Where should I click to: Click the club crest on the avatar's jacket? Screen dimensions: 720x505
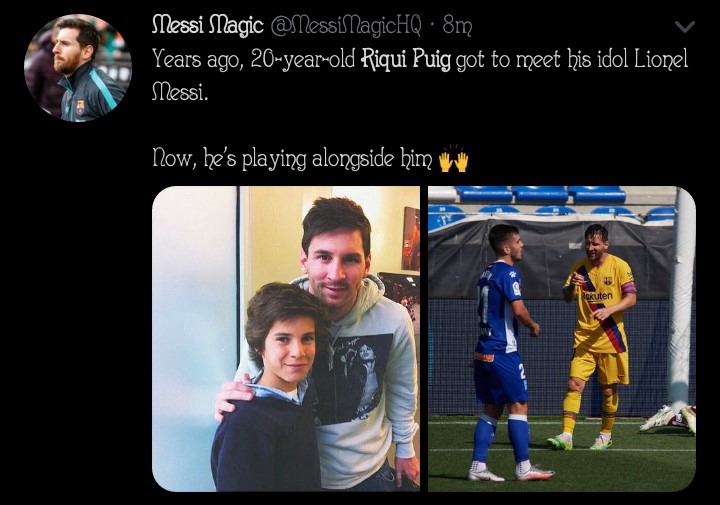(80, 107)
